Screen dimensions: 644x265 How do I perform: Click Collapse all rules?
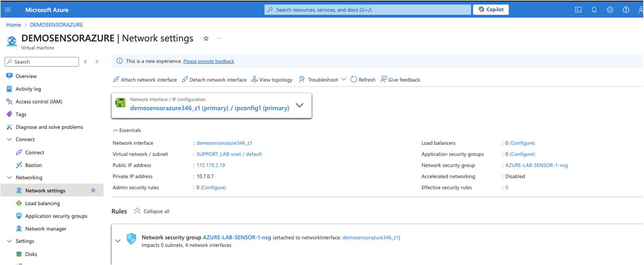click(152, 211)
